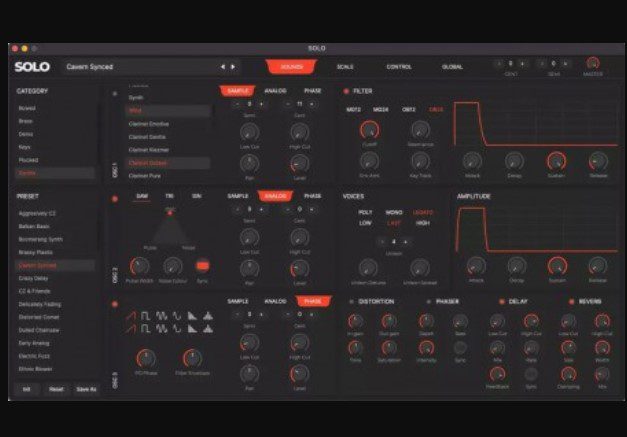Screen dimensions: 627x437
Task: Toggle the OSC 2 power button
Action: pos(115,199)
